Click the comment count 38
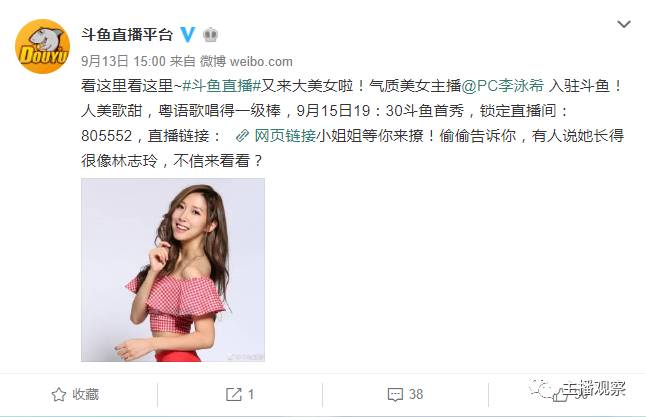646x417 pixels. [x=416, y=394]
